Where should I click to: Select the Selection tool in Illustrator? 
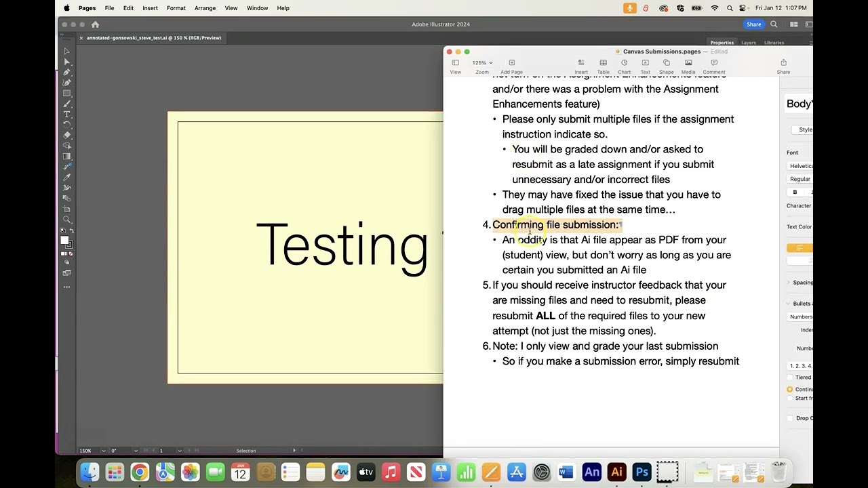66,51
